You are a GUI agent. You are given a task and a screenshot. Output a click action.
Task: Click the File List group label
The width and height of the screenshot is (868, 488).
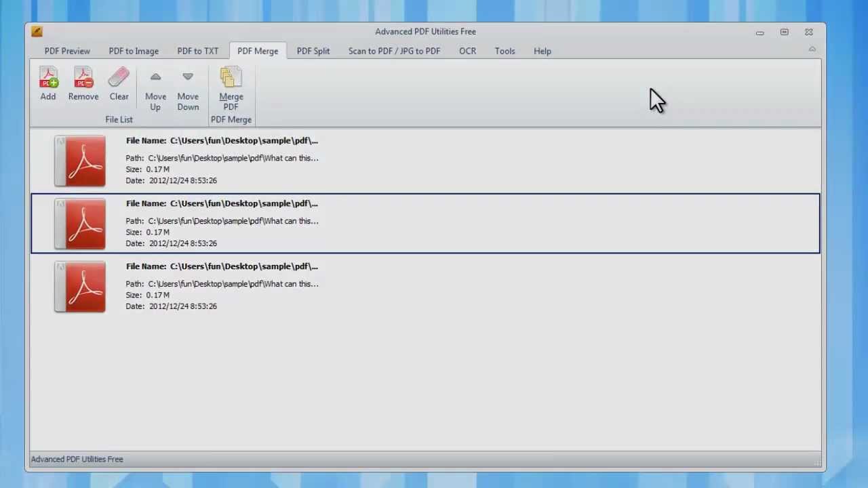[119, 119]
